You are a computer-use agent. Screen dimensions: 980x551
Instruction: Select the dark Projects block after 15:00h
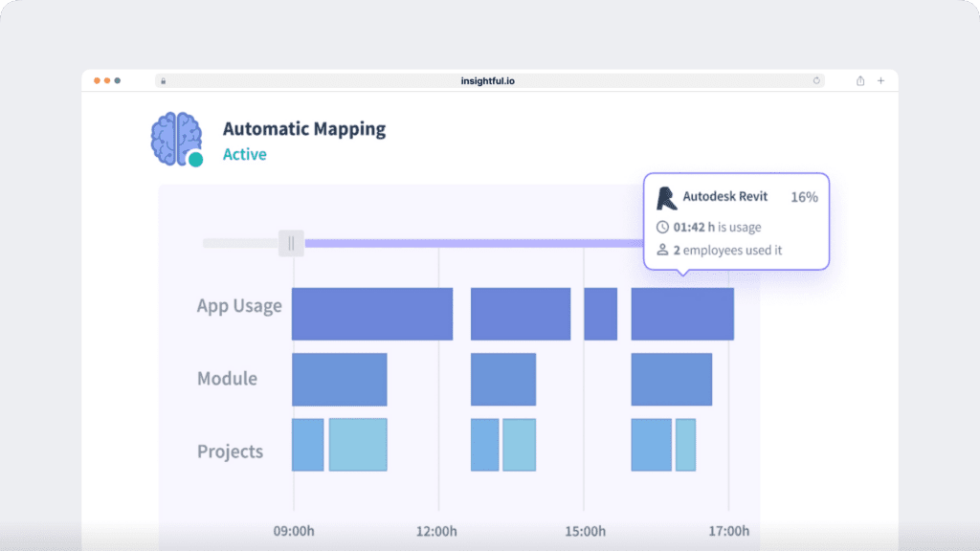pyautogui.click(x=651, y=444)
